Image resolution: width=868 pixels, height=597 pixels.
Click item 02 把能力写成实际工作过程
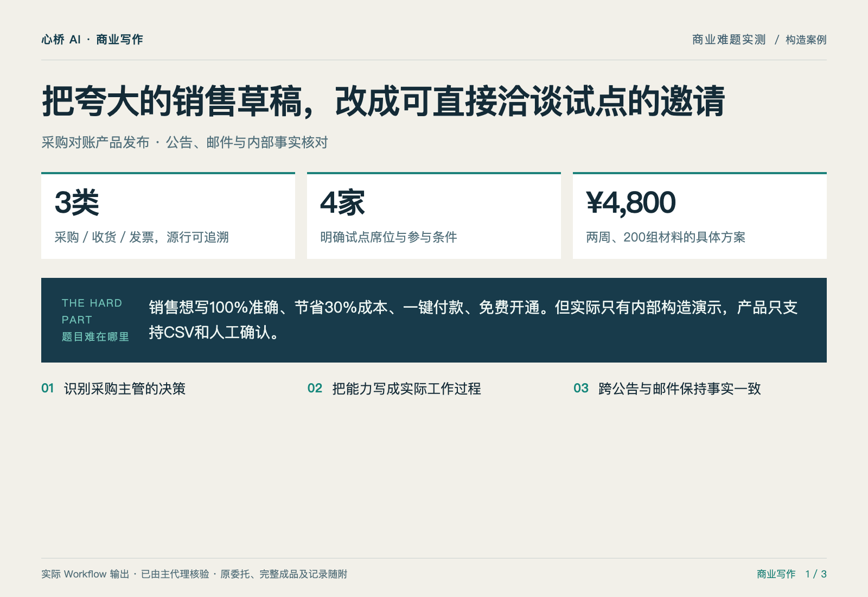pos(394,389)
